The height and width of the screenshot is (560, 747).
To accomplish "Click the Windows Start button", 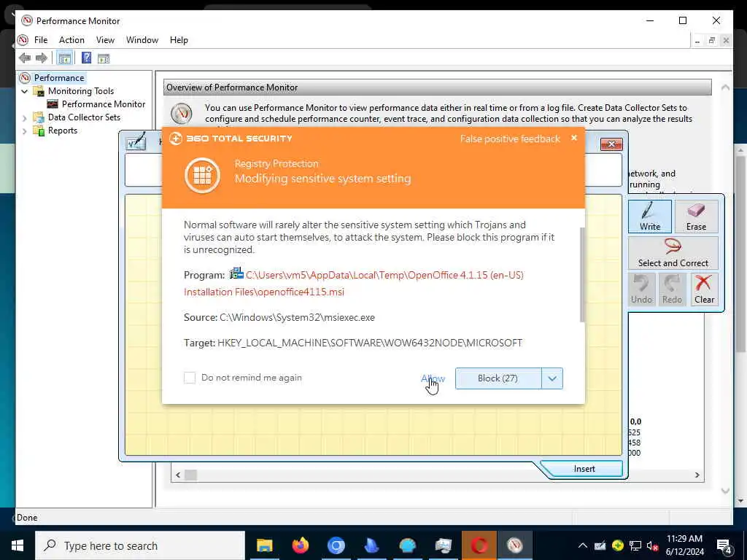I will click(x=18, y=545).
